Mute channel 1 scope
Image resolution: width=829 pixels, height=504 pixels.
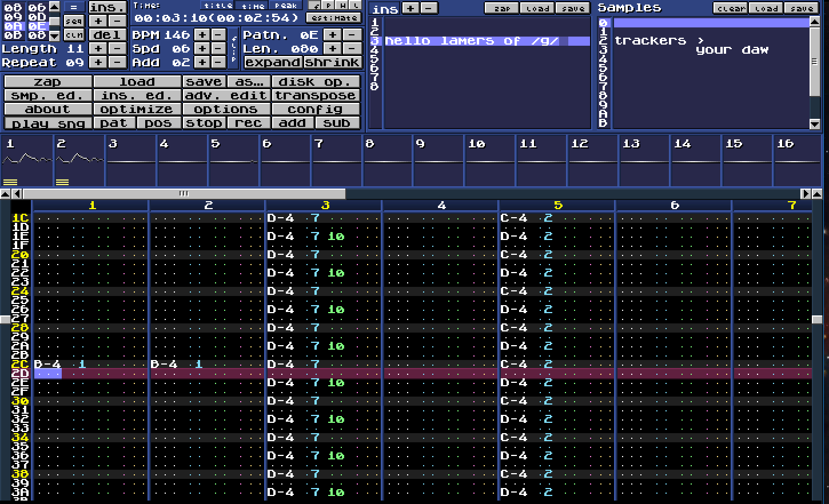[x=27, y=161]
